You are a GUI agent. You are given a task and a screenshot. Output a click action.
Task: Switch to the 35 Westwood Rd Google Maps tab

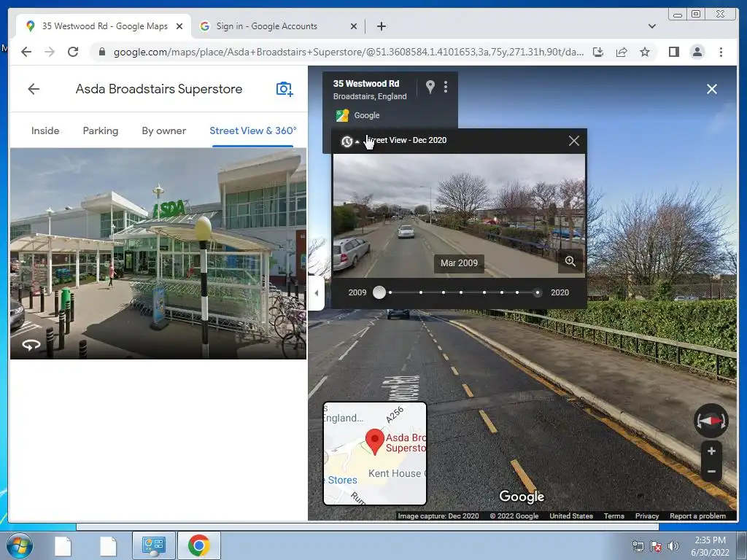(x=104, y=26)
